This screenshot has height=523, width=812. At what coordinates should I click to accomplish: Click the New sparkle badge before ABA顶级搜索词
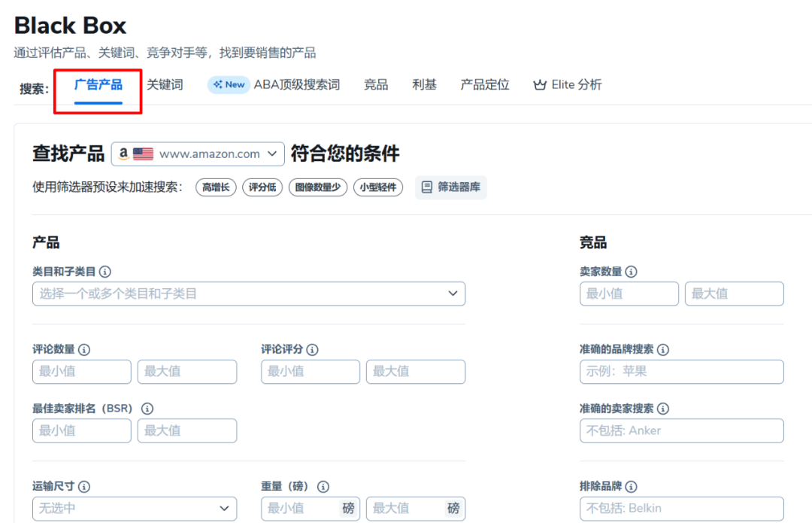(x=228, y=84)
